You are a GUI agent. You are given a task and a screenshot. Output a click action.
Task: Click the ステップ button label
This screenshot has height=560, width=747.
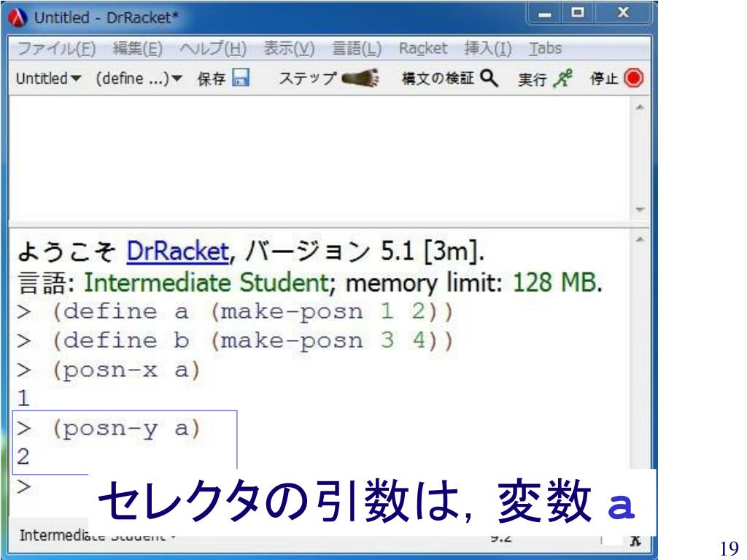tap(308, 78)
